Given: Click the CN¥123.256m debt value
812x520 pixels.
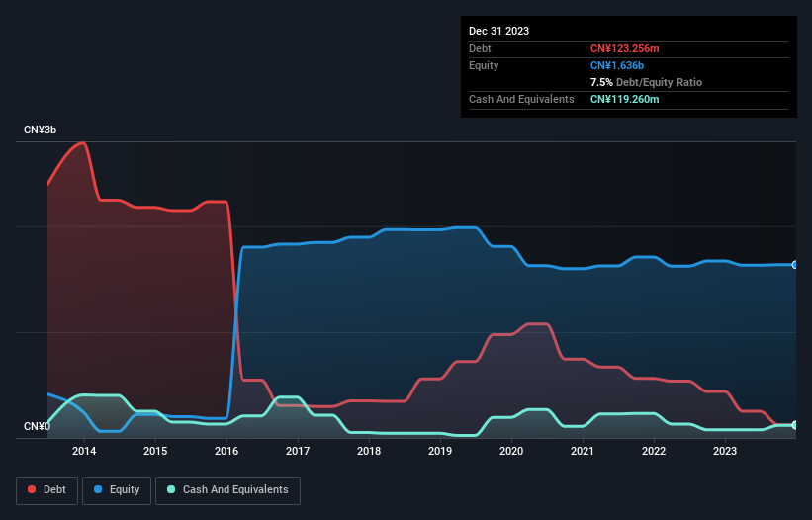Looking at the screenshot, I should (624, 48).
